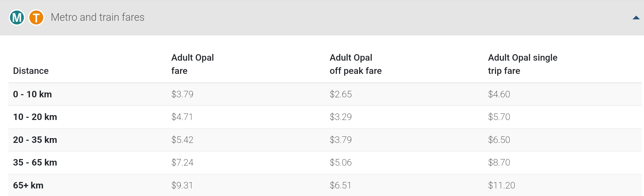Click the $2.65 off peak fare value
Screen dimensions: 644x196
click(x=341, y=94)
